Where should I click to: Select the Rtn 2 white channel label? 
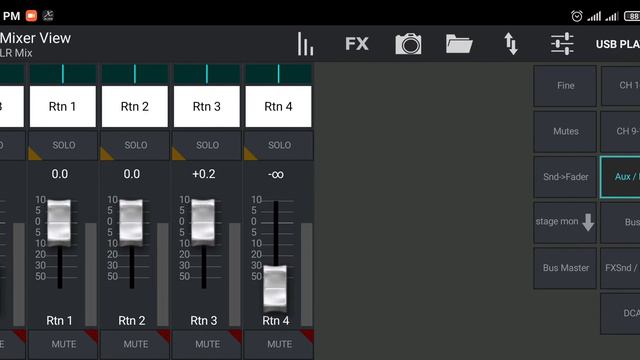(135, 107)
